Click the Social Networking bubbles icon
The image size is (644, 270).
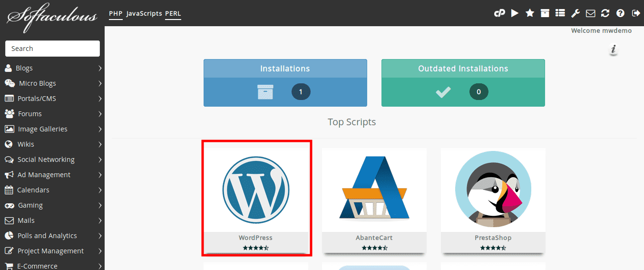[9, 160]
